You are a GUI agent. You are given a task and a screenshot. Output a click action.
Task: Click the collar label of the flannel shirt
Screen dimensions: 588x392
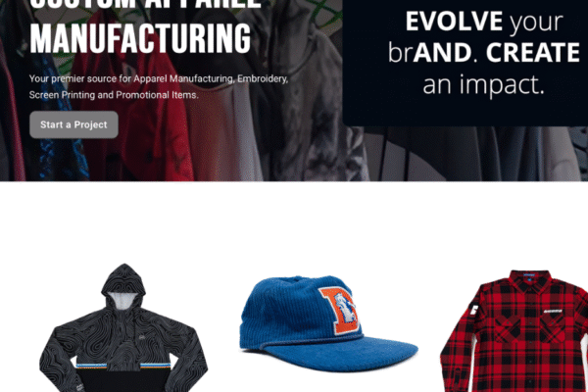click(529, 275)
